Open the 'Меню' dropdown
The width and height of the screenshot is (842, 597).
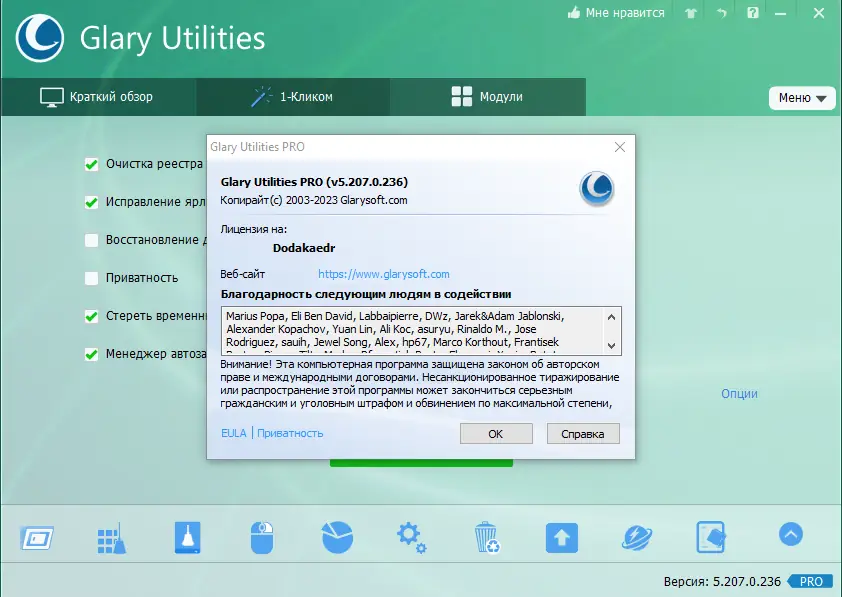802,98
